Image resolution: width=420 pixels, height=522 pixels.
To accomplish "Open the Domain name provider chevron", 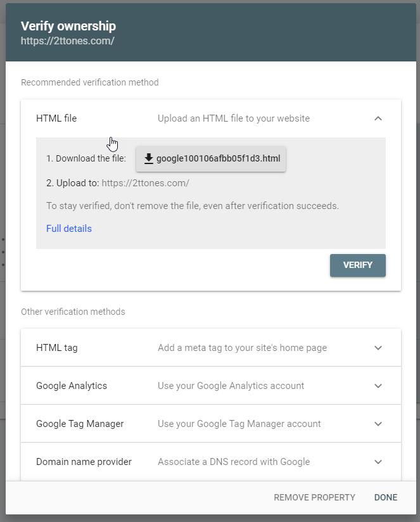I will tap(378, 461).
